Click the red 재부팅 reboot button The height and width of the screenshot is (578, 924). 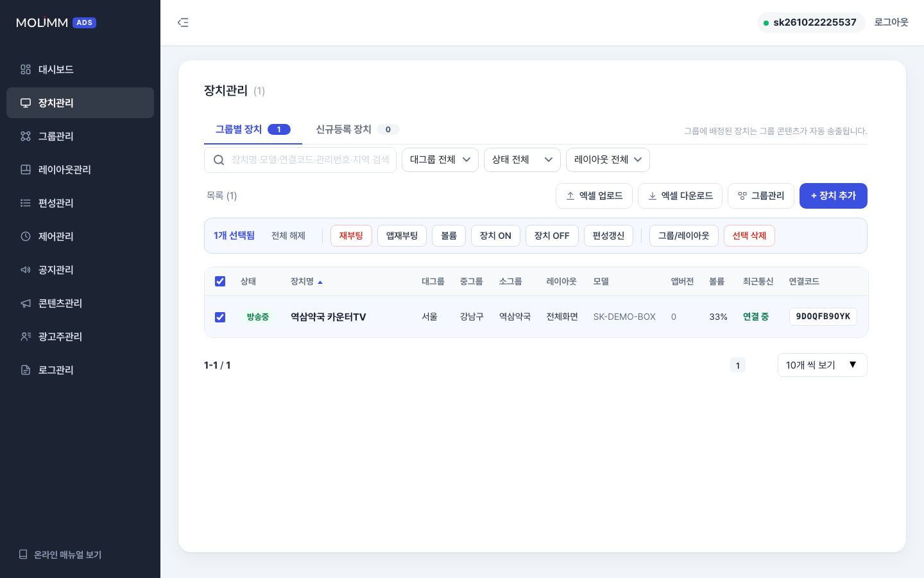[351, 236]
